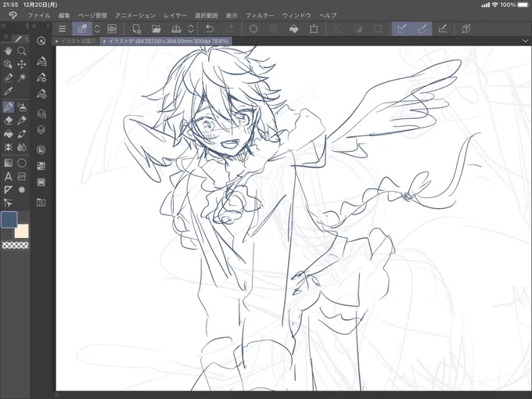Open Clip Studio via spiral icon
Viewport: 532px width, 399px height.
112,29
